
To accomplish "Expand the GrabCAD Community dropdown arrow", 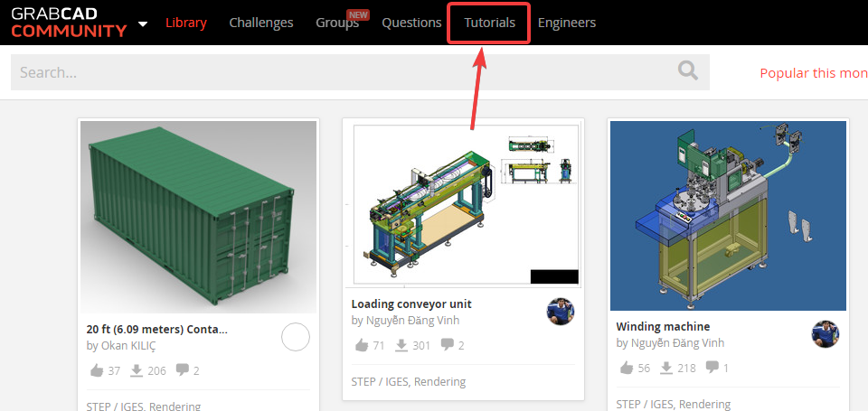I will [143, 23].
